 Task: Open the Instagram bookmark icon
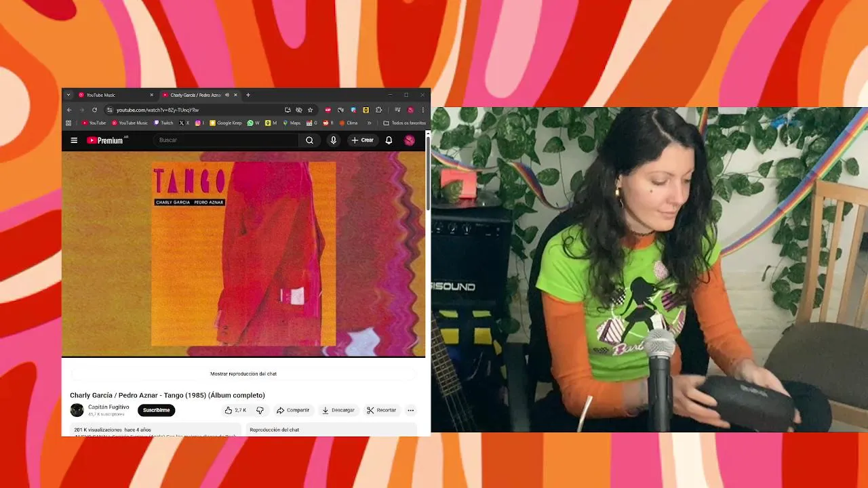point(199,123)
